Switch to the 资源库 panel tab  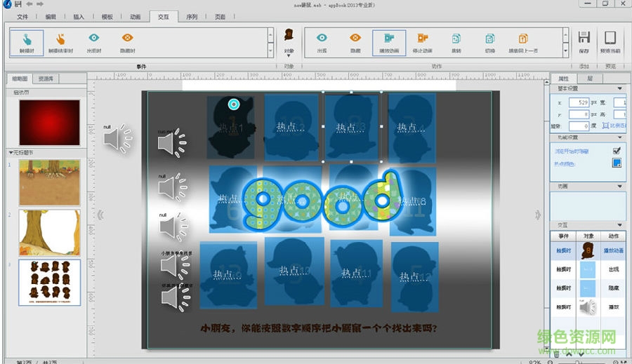point(47,79)
